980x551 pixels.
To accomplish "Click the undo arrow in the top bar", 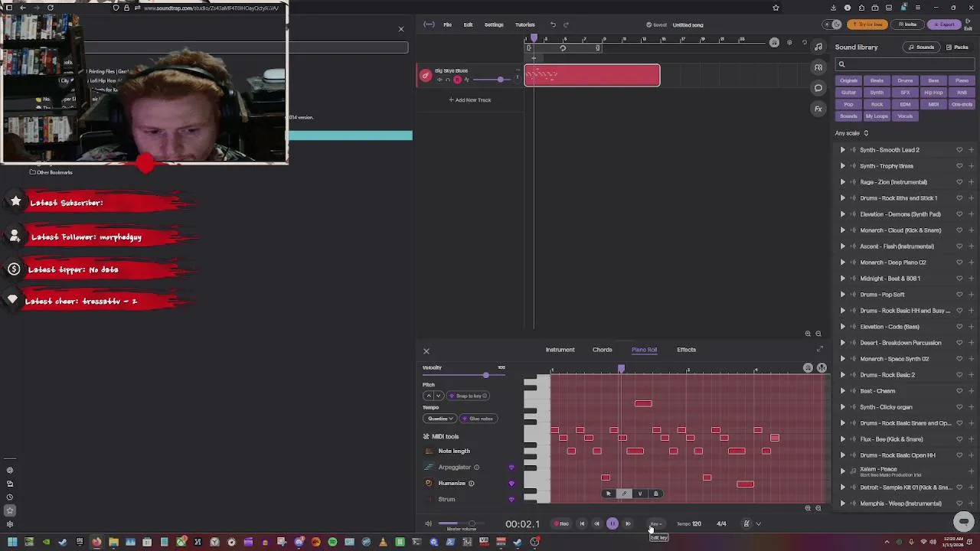I will click(x=553, y=24).
